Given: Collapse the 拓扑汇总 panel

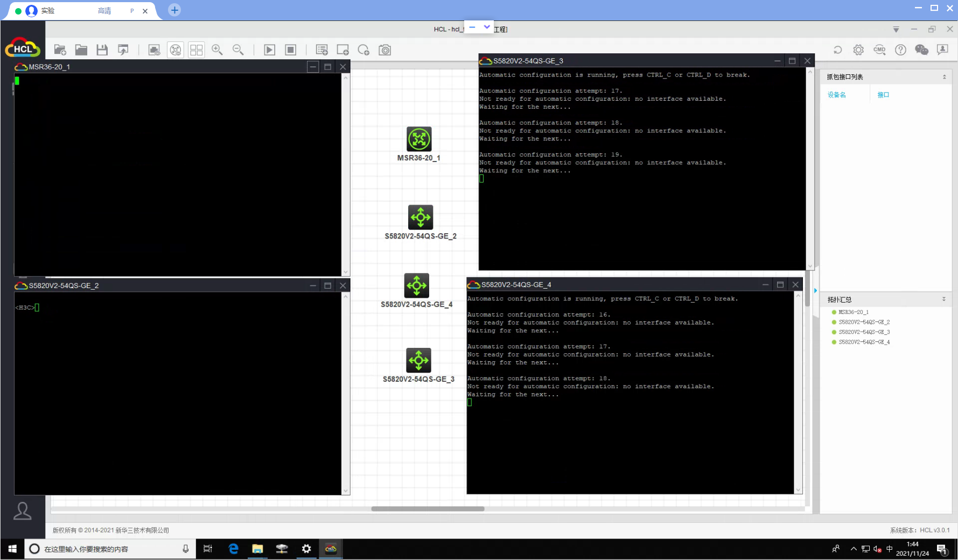Looking at the screenshot, I should [x=943, y=299].
